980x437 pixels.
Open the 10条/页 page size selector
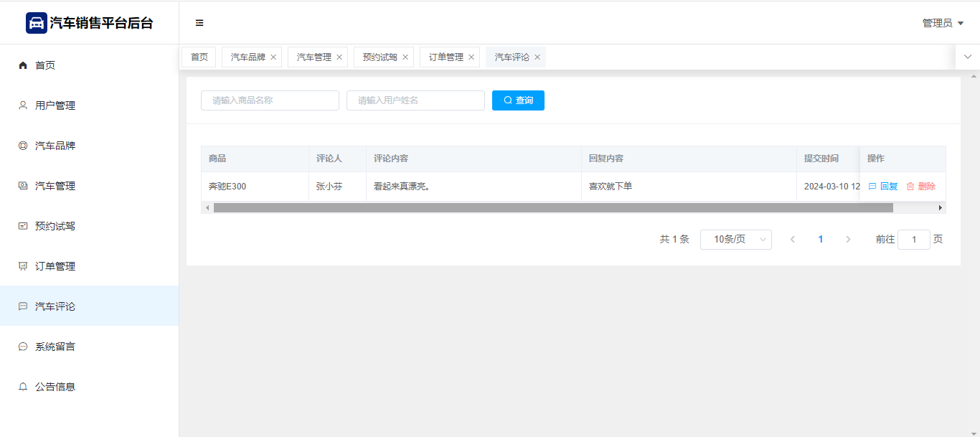point(736,240)
